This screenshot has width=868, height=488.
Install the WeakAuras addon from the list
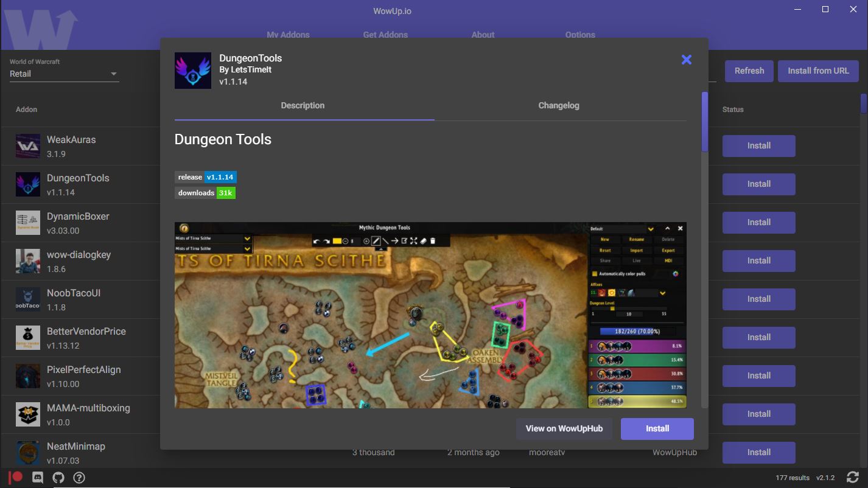[x=759, y=145]
